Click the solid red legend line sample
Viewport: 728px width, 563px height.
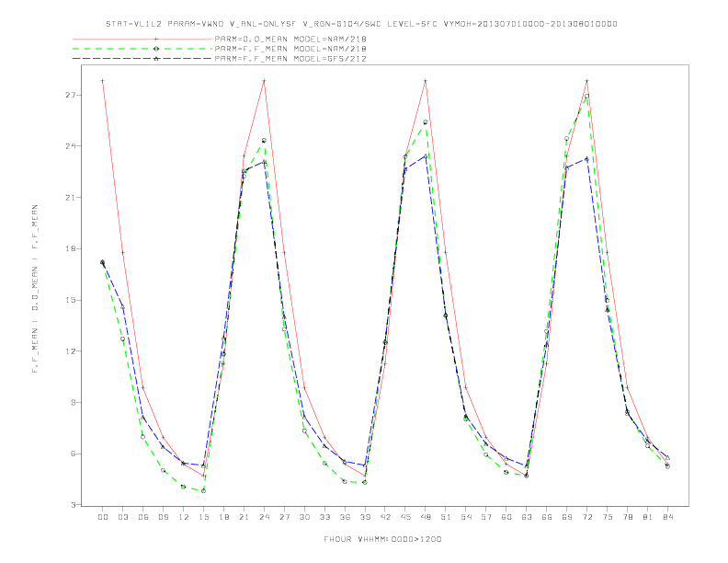[142, 39]
